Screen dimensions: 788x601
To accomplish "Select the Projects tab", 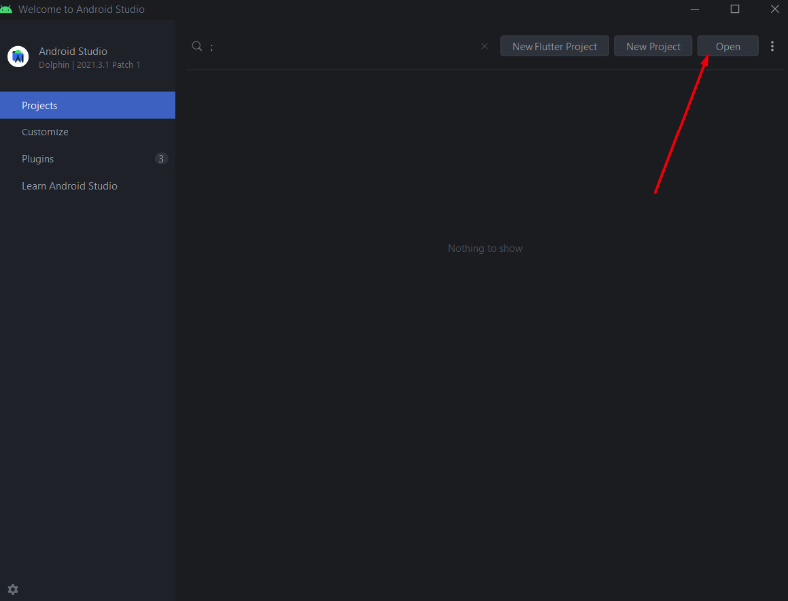I will coord(87,105).
